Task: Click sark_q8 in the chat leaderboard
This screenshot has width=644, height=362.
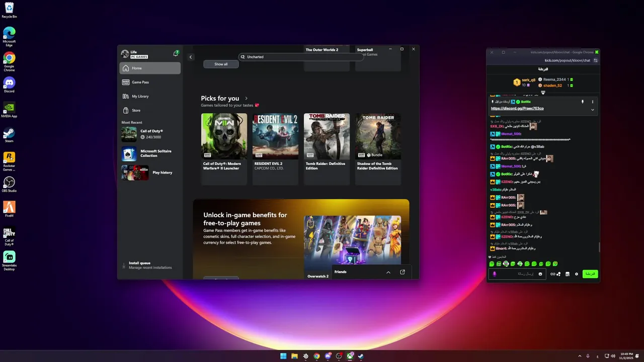Action: coord(528,80)
